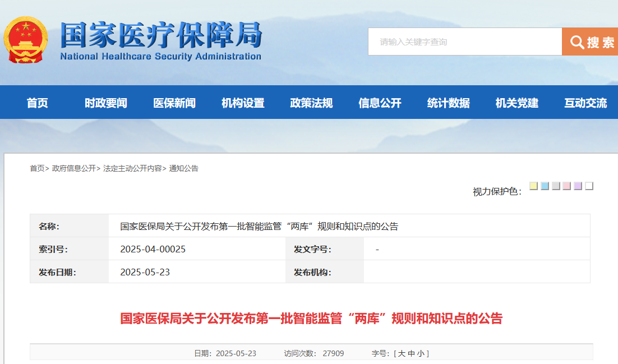Open the 法定主动公开内容 breadcrumb link
The width and height of the screenshot is (618, 364).
coord(132,168)
